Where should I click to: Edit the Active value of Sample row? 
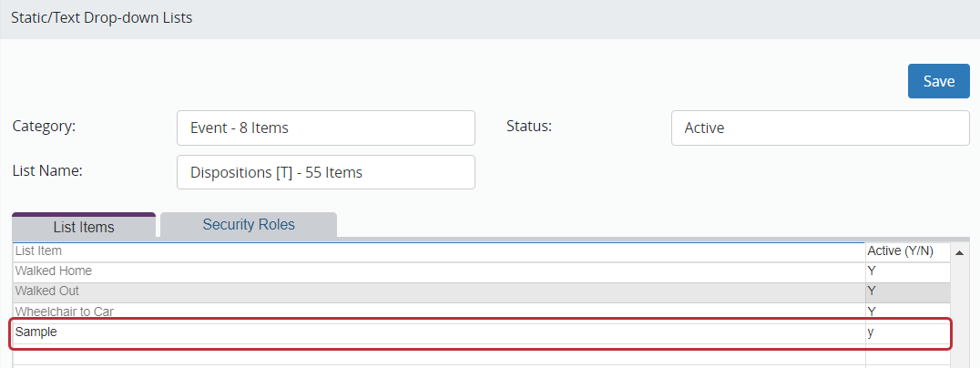(906, 332)
